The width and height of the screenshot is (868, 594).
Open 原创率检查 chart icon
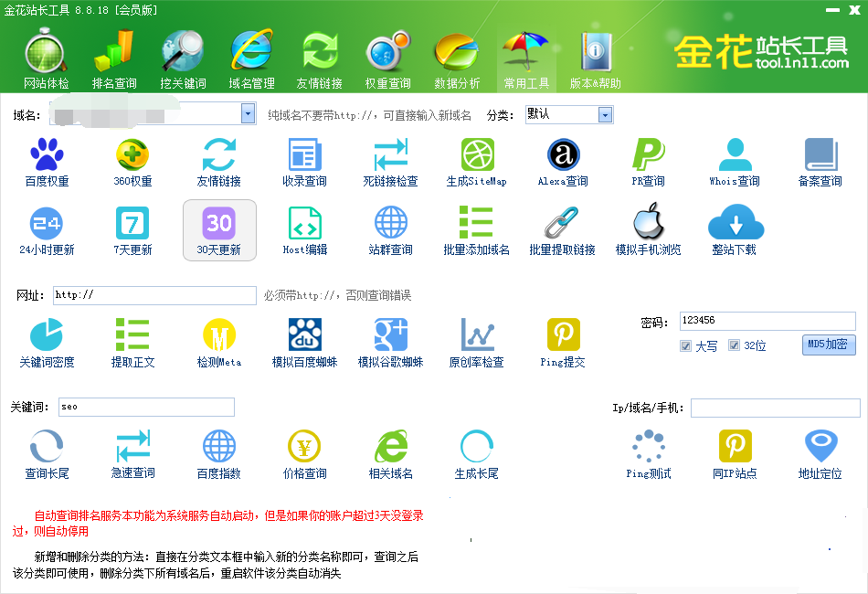[x=477, y=343]
